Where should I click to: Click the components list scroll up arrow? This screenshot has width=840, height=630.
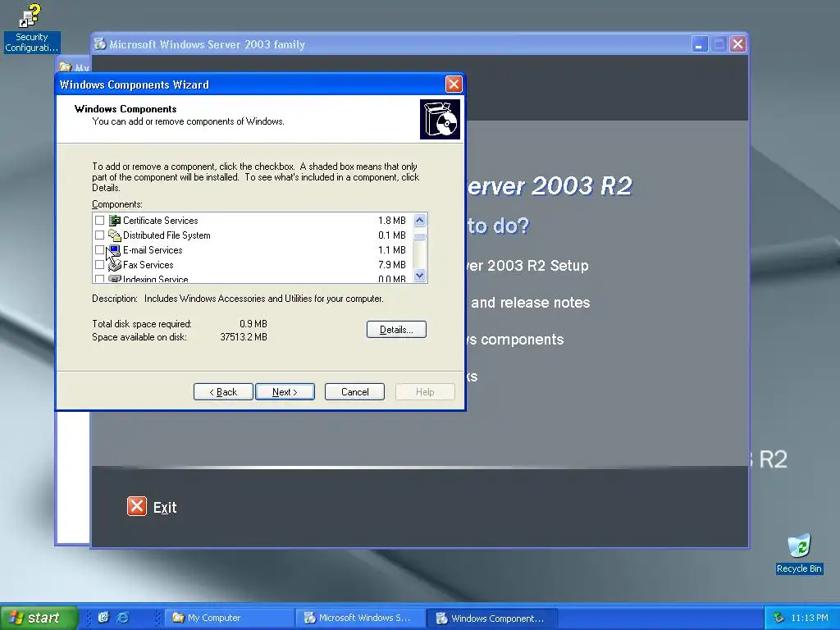tap(419, 220)
